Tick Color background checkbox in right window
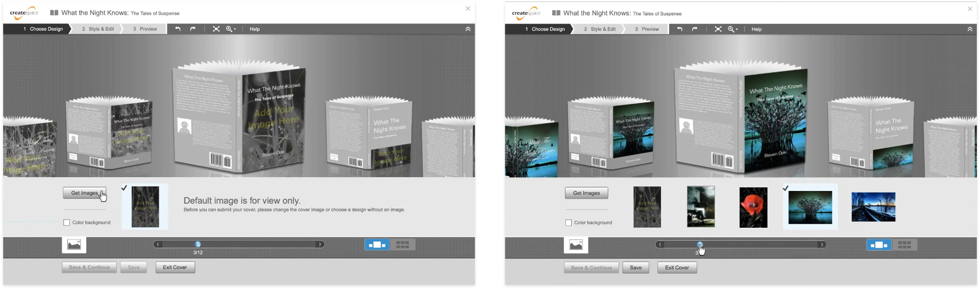 [x=569, y=223]
